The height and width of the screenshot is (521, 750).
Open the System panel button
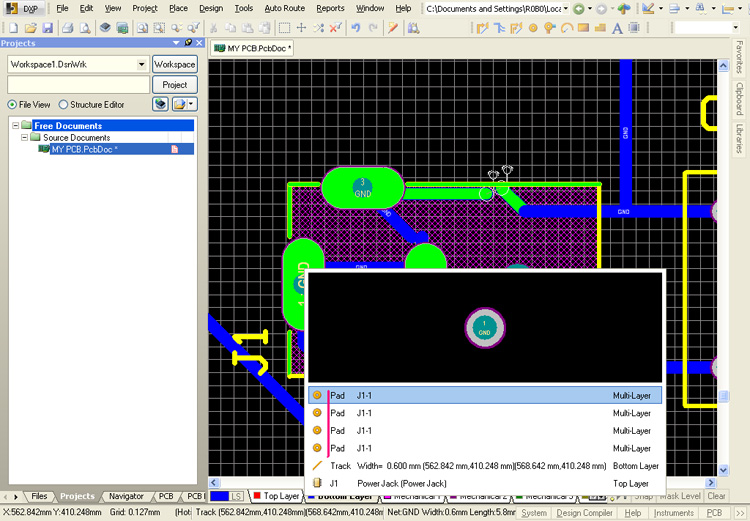pyautogui.click(x=534, y=512)
